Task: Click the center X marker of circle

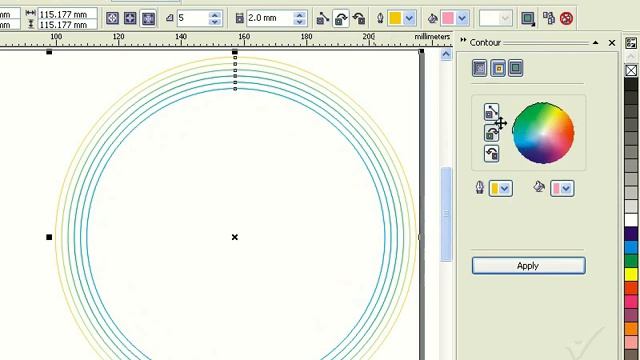Action: click(235, 237)
